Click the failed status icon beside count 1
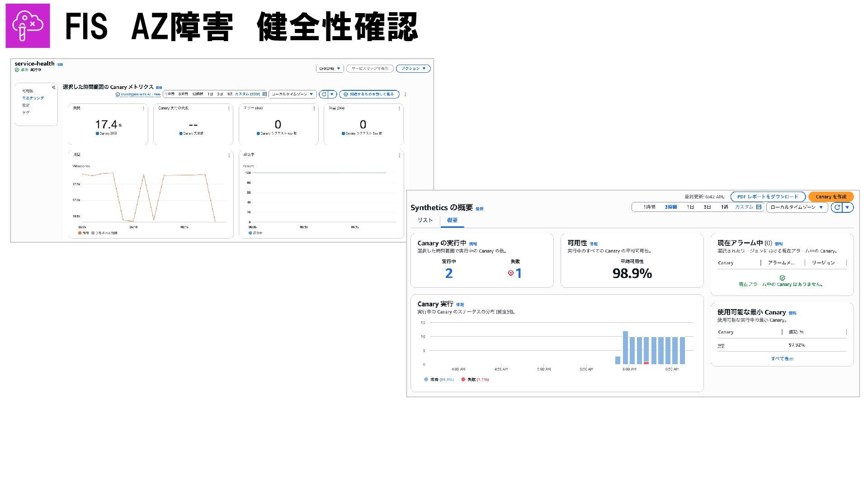 (x=511, y=273)
